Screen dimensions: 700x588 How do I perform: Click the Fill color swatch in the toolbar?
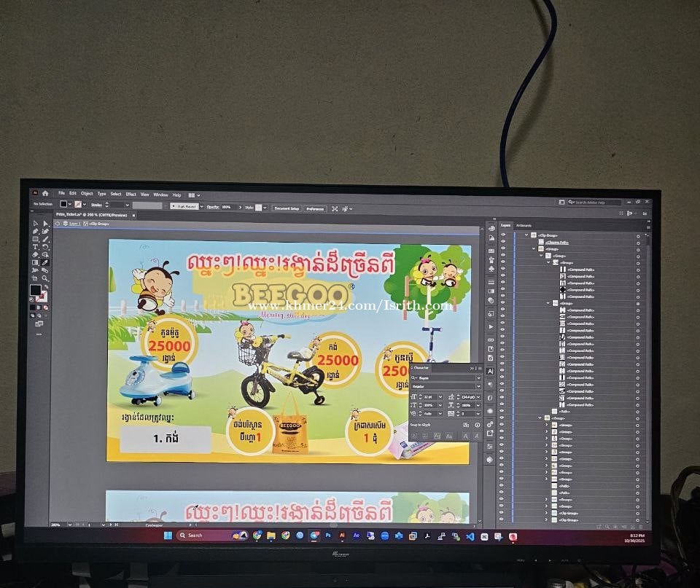pos(35,289)
